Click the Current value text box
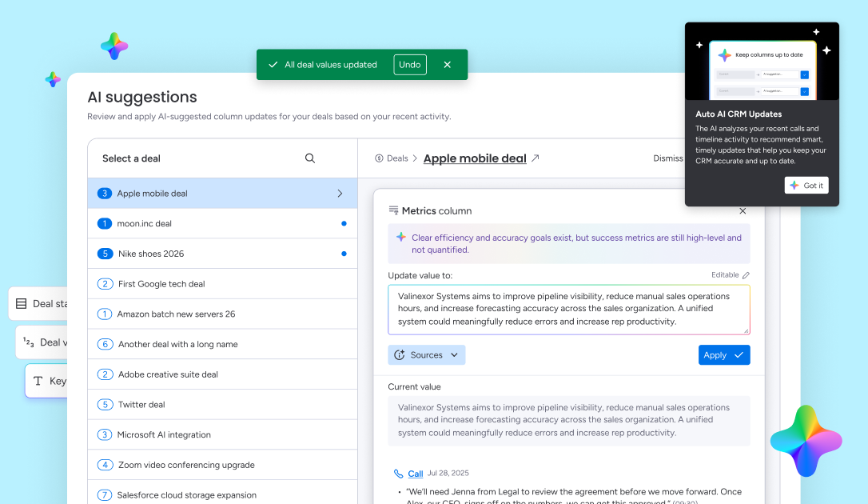 (x=569, y=420)
